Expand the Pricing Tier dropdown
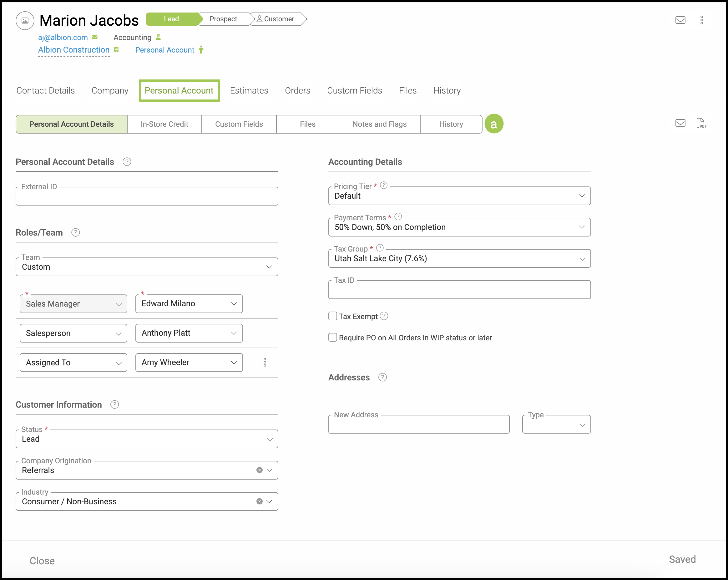This screenshot has width=728, height=580. tap(459, 196)
